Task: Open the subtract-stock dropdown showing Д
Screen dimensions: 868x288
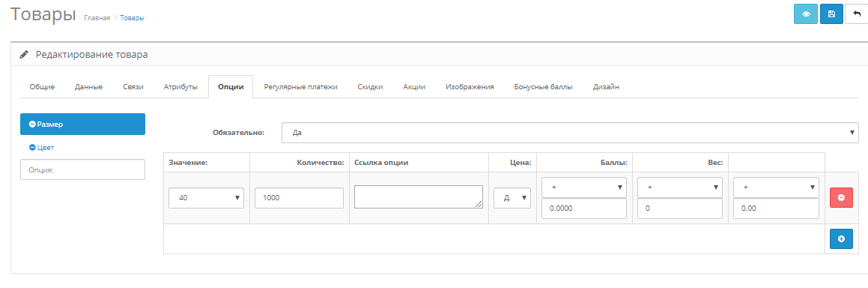Action: [x=512, y=198]
